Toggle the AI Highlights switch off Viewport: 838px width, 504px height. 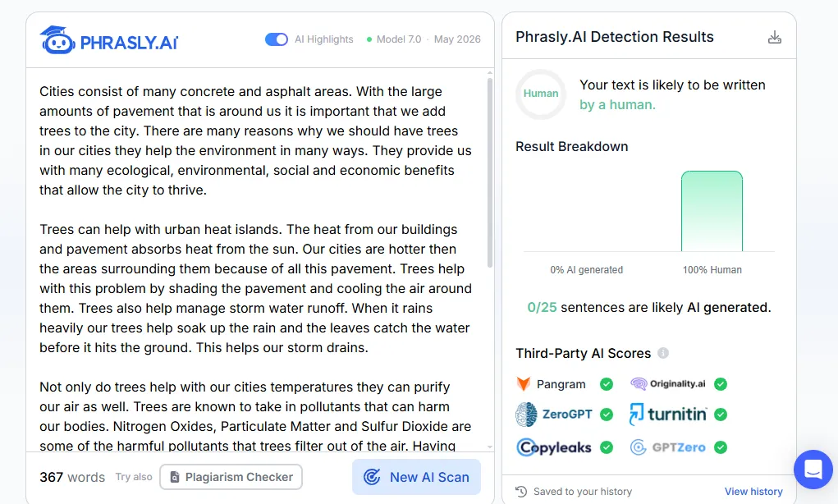click(277, 39)
